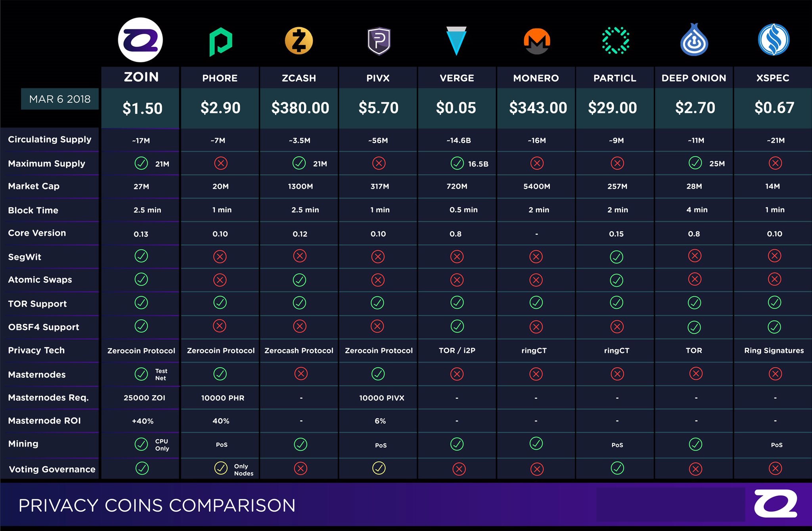This screenshot has width=812, height=531.
Task: Click the Verge blue triangle logo
Action: point(456,41)
